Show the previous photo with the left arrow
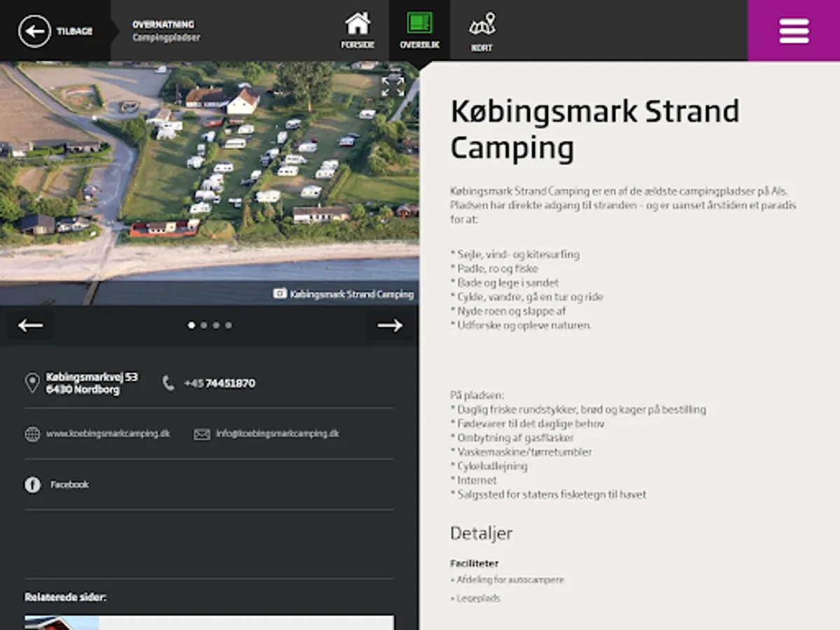840x630 pixels. (29, 325)
